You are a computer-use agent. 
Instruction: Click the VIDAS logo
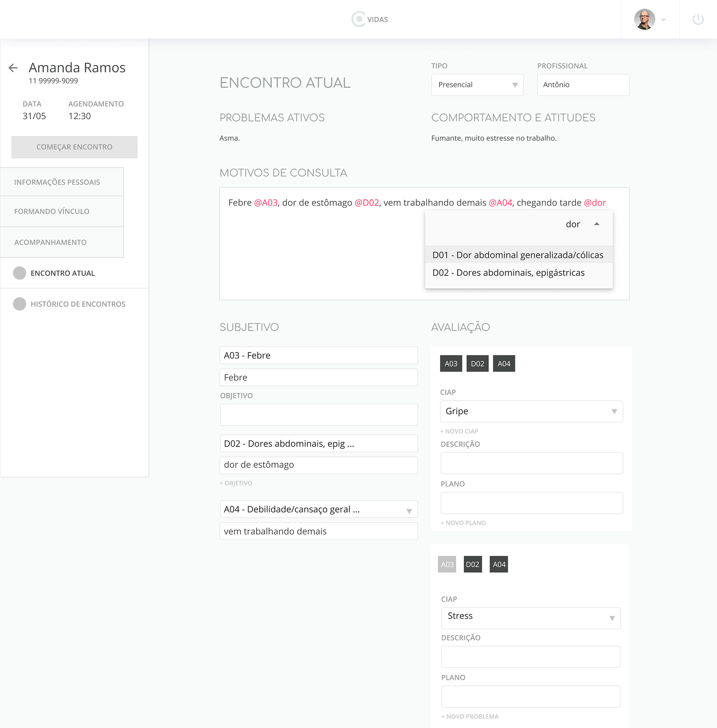(x=369, y=19)
